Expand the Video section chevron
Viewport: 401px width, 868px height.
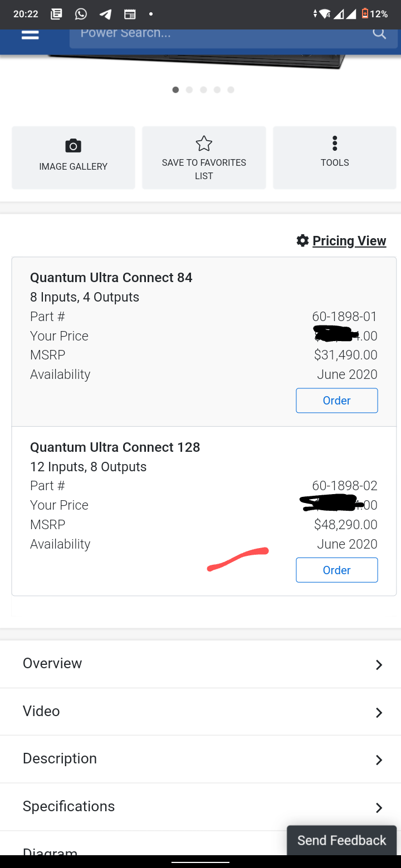click(x=379, y=712)
